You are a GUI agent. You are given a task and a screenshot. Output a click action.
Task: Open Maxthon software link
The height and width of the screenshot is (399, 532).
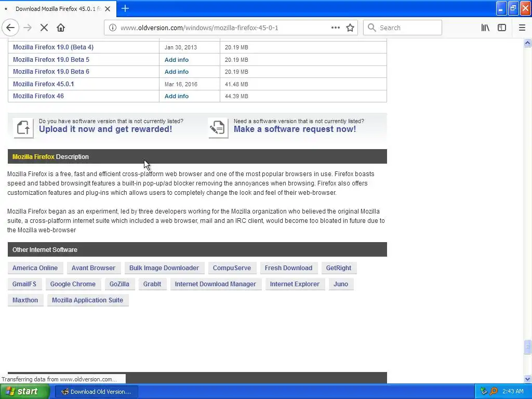25,300
